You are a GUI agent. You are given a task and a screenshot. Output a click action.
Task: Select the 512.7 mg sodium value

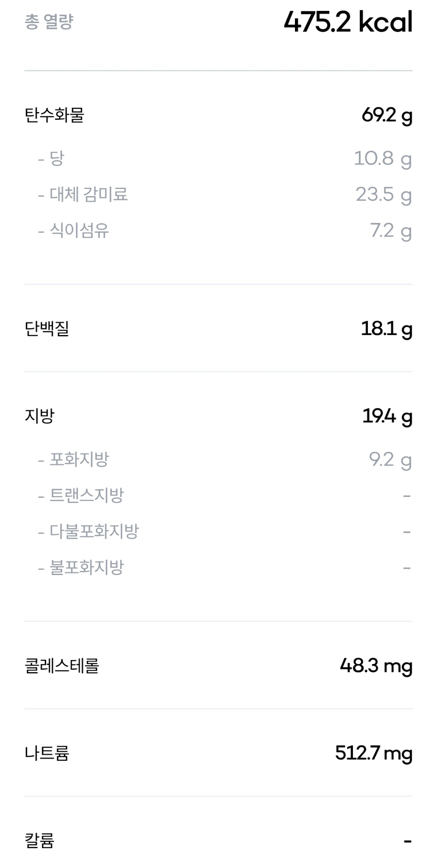pyautogui.click(x=374, y=753)
